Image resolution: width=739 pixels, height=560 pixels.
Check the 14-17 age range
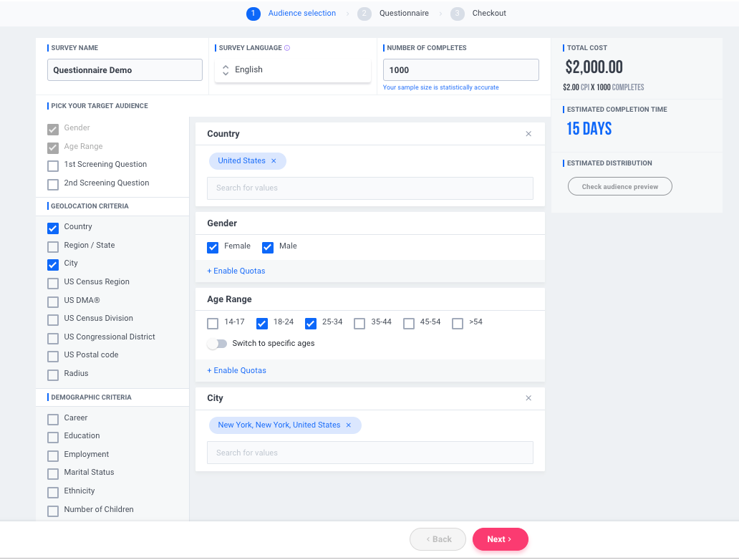tap(213, 324)
